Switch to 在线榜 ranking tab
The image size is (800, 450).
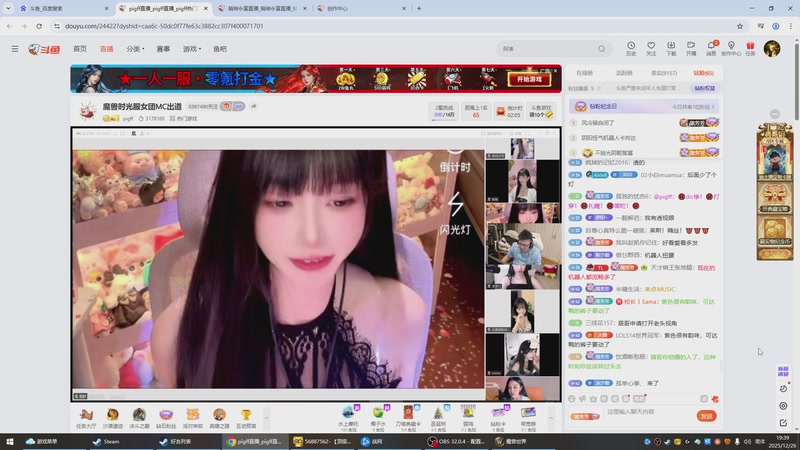(x=584, y=73)
